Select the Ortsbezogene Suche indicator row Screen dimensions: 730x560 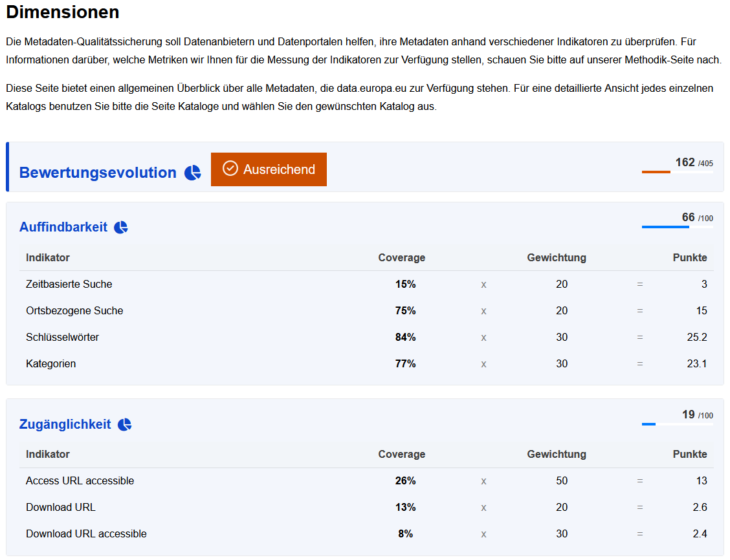click(x=366, y=310)
